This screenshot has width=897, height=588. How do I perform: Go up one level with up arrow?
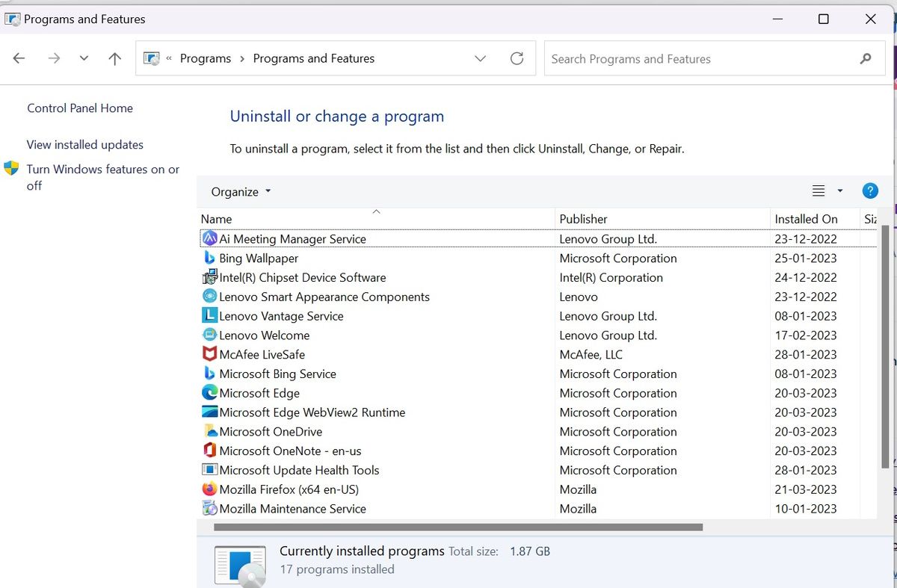click(114, 58)
